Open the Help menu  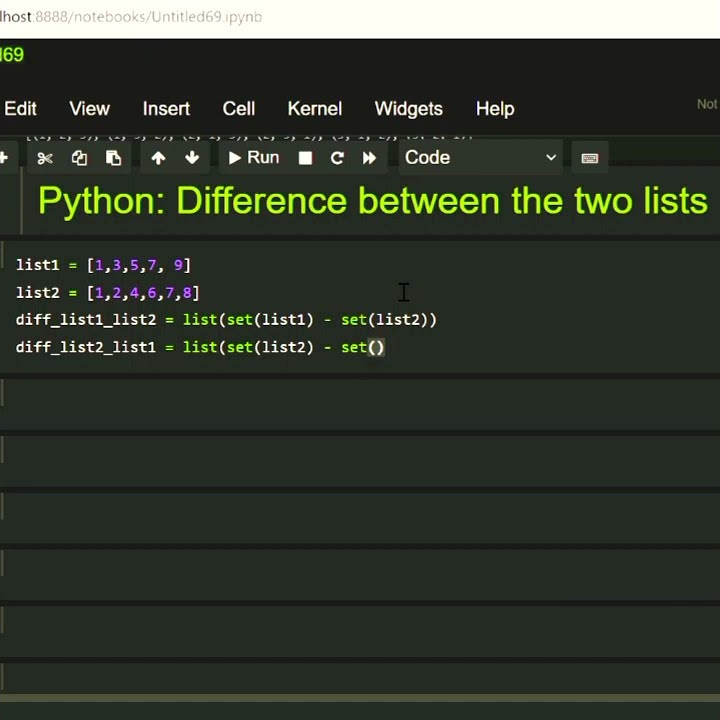[x=495, y=109]
